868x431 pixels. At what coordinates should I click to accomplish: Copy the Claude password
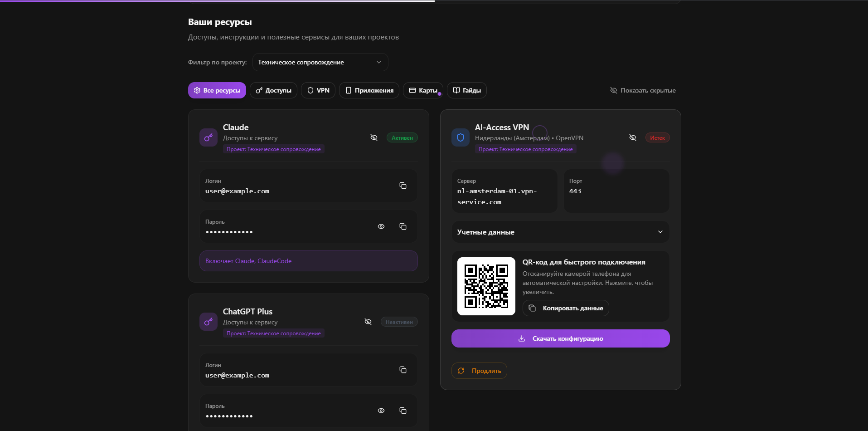[x=402, y=226]
